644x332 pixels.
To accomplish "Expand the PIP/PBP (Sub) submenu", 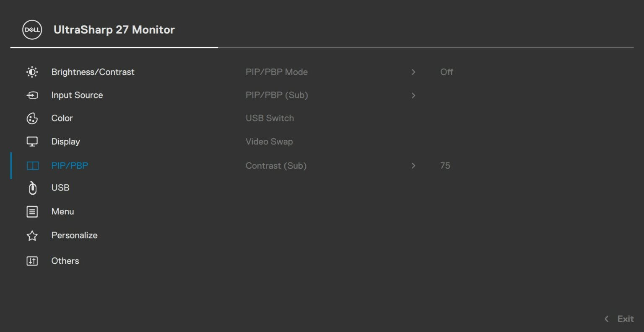I will pyautogui.click(x=413, y=95).
